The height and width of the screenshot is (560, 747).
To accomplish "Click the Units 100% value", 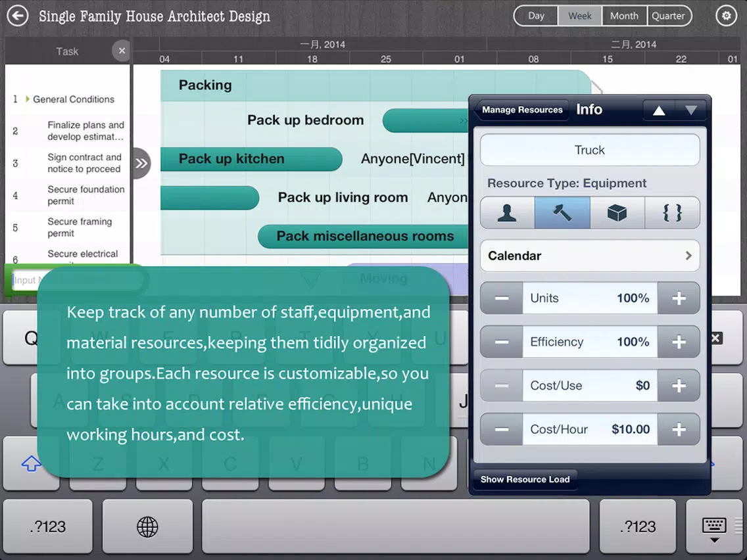I will (633, 298).
